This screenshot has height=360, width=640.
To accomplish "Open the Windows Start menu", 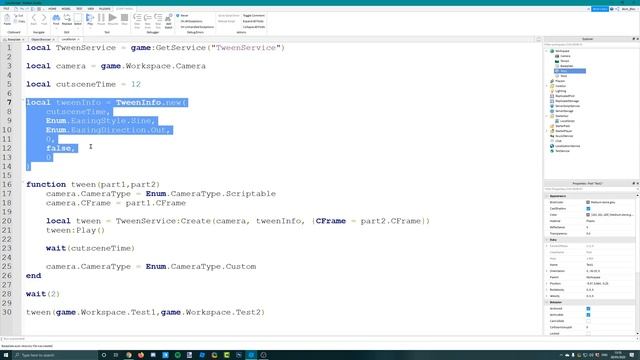I will coord(6,355).
